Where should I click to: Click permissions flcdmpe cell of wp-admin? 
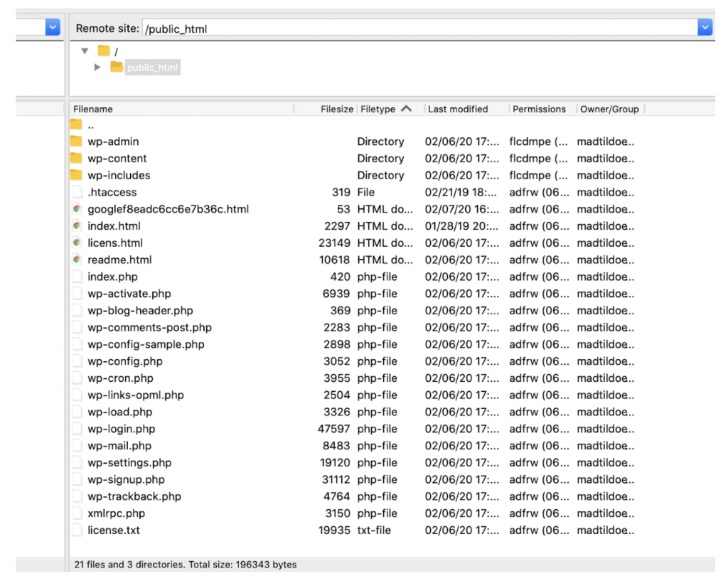point(539,142)
